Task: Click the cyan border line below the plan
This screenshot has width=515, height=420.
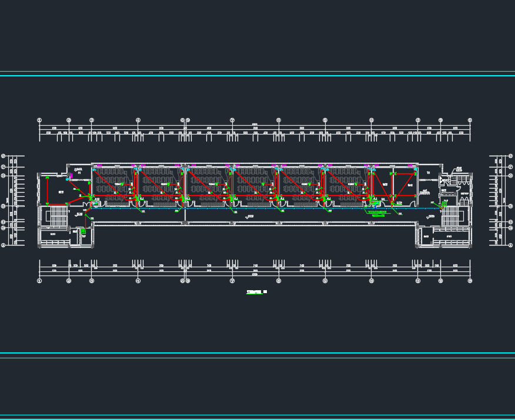Action: pos(257,353)
